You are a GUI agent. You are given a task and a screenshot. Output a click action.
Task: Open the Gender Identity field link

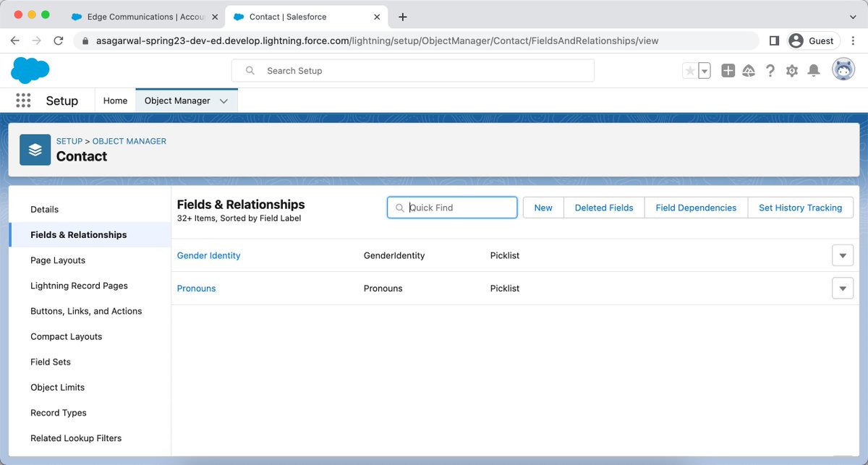208,255
